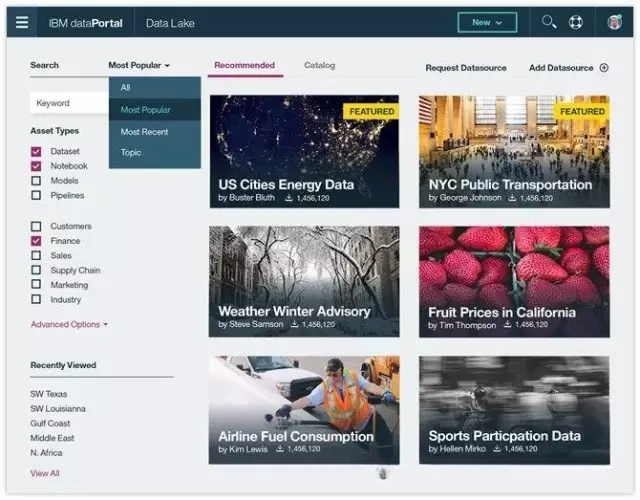This screenshot has height=500, width=640.
Task: Click the Add Datasource plus icon
Action: pos(604,68)
